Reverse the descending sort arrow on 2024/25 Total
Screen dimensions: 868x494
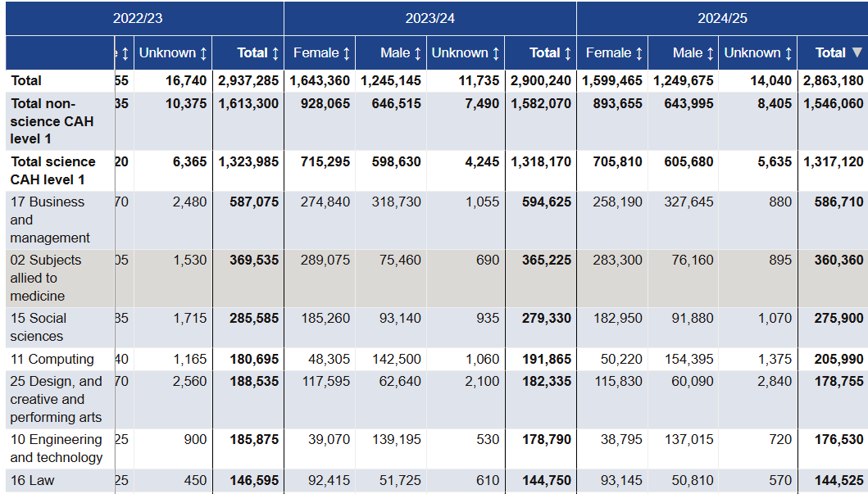[x=857, y=53]
